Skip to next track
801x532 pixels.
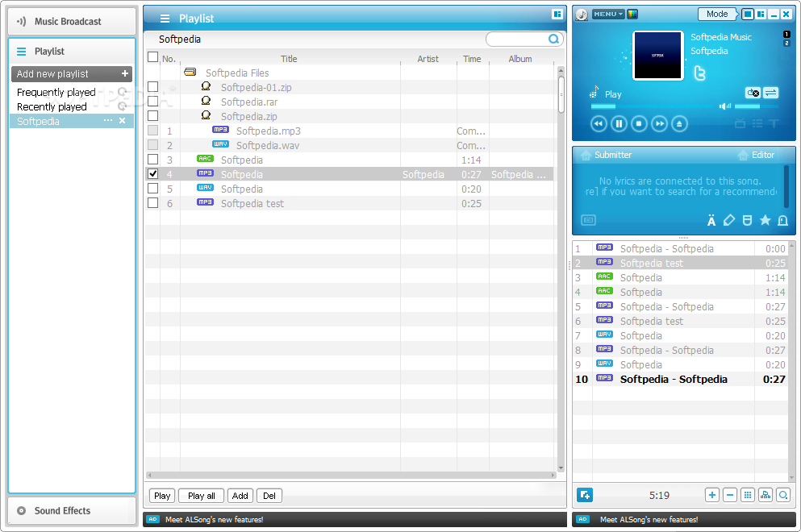(x=660, y=123)
